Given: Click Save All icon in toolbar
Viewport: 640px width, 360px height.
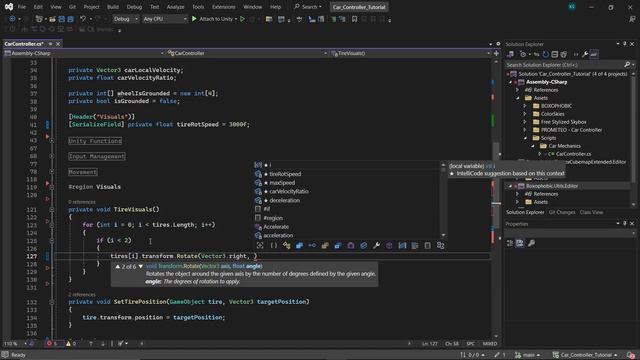Looking at the screenshot, I should click(71, 19).
